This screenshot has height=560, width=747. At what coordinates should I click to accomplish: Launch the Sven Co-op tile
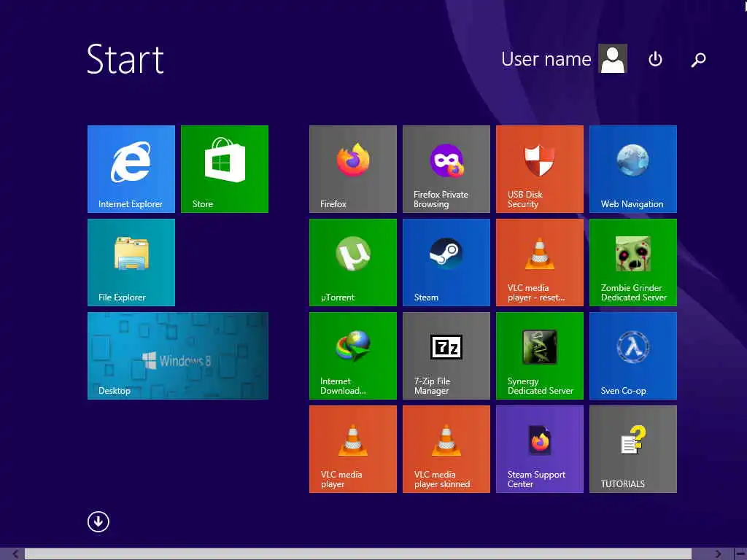pos(632,356)
